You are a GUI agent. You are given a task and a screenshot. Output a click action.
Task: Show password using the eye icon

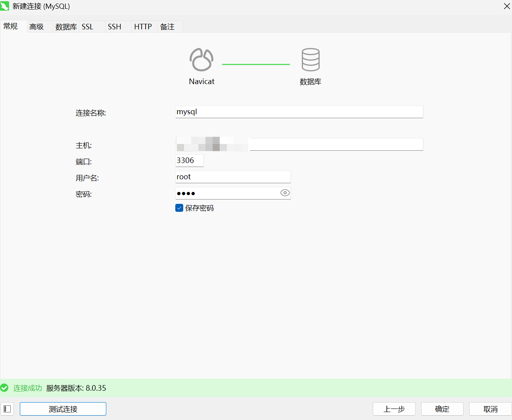[x=285, y=193]
